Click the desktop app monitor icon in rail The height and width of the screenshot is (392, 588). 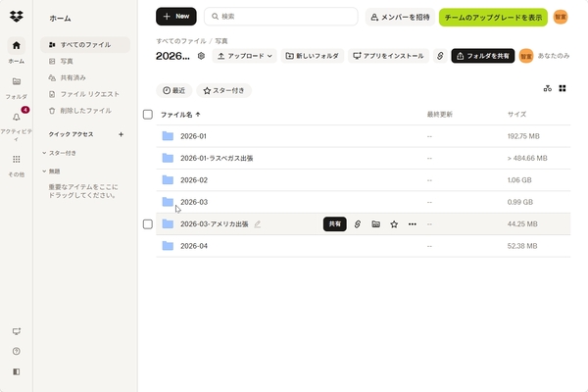(16, 331)
